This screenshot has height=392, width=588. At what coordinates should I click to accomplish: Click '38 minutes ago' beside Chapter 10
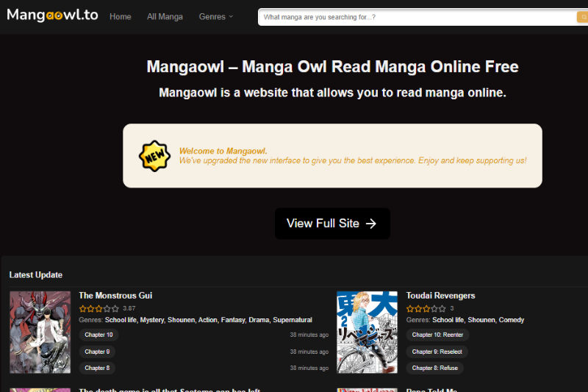point(309,335)
